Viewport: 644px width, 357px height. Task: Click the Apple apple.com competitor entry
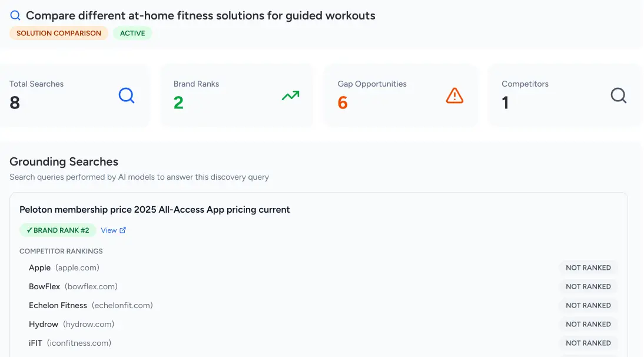[64, 267]
